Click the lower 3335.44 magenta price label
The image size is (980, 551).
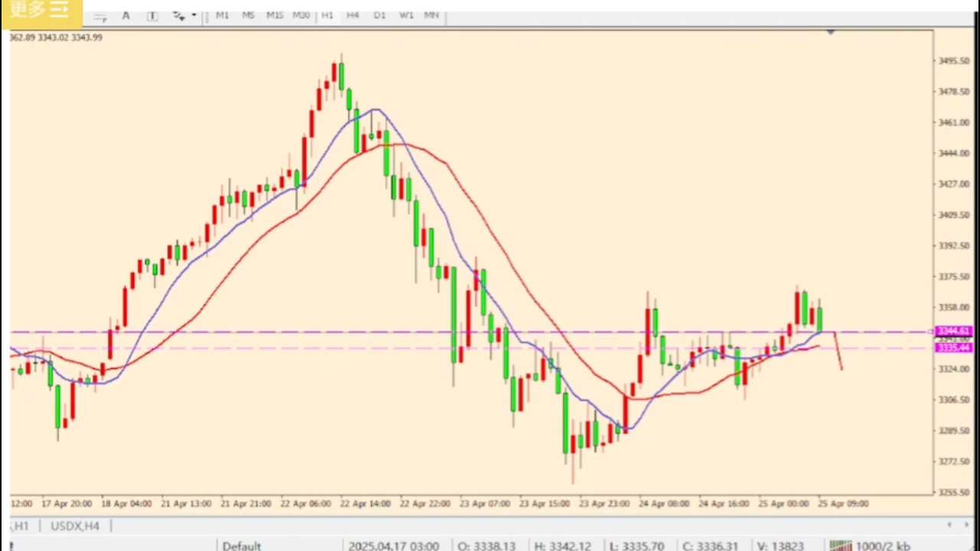click(953, 348)
